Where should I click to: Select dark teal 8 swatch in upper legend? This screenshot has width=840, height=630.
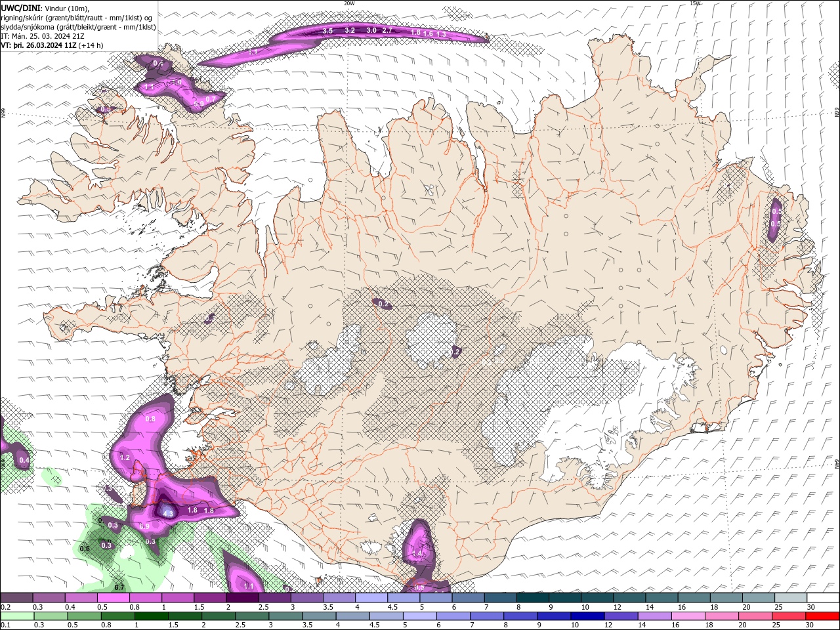[x=532, y=598]
